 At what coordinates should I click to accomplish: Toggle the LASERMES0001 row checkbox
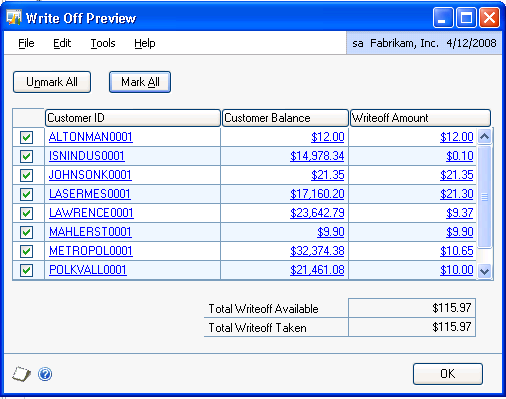coord(26,194)
